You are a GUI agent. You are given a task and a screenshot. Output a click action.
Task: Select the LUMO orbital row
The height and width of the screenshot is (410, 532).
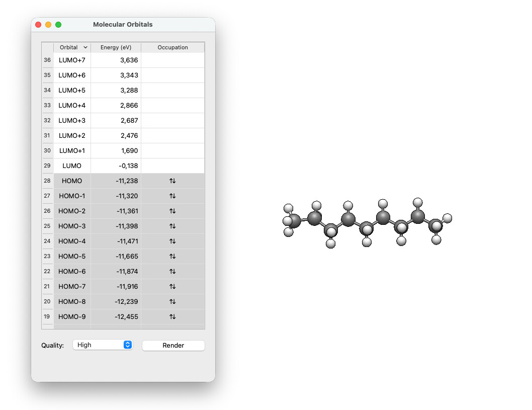[x=72, y=166]
